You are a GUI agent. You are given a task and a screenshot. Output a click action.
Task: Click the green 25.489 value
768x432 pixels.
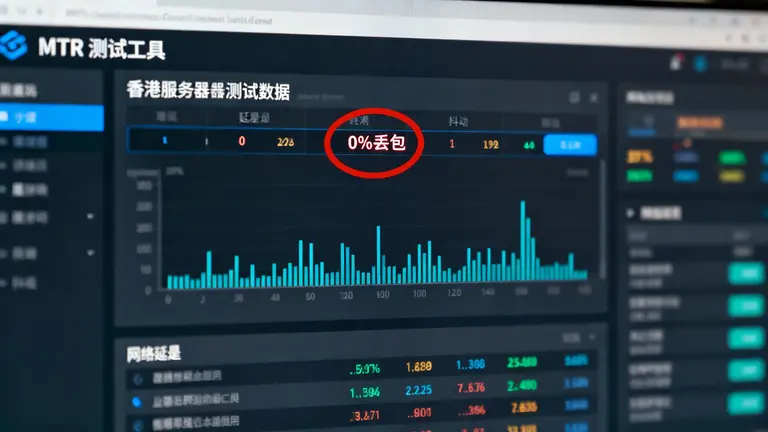pyautogui.click(x=522, y=362)
